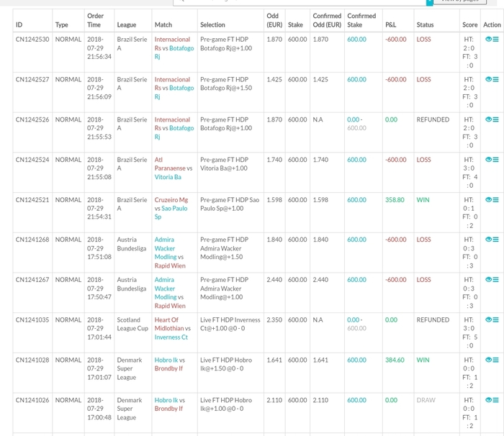
Task: Click the P&L column header
Action: [390, 24]
